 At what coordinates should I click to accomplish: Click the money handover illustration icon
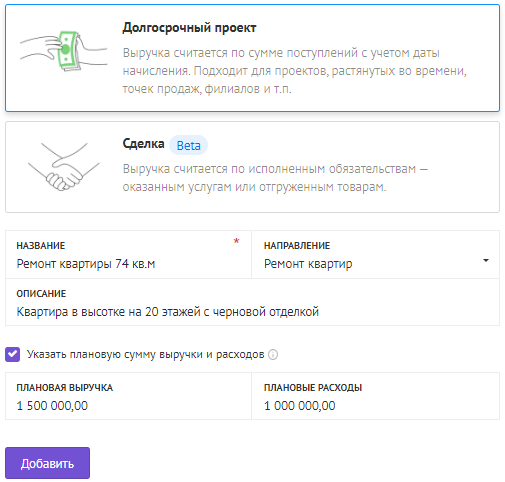click(63, 51)
